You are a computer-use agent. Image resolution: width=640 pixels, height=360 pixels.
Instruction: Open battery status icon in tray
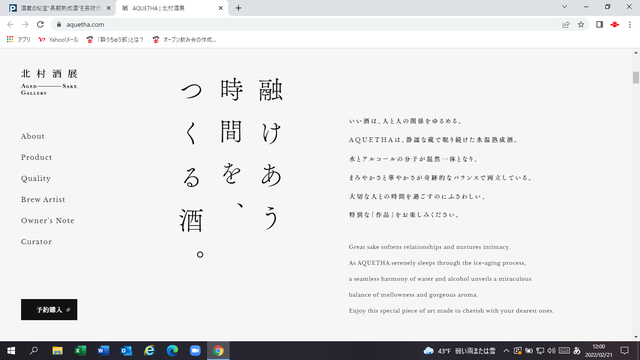point(529,351)
